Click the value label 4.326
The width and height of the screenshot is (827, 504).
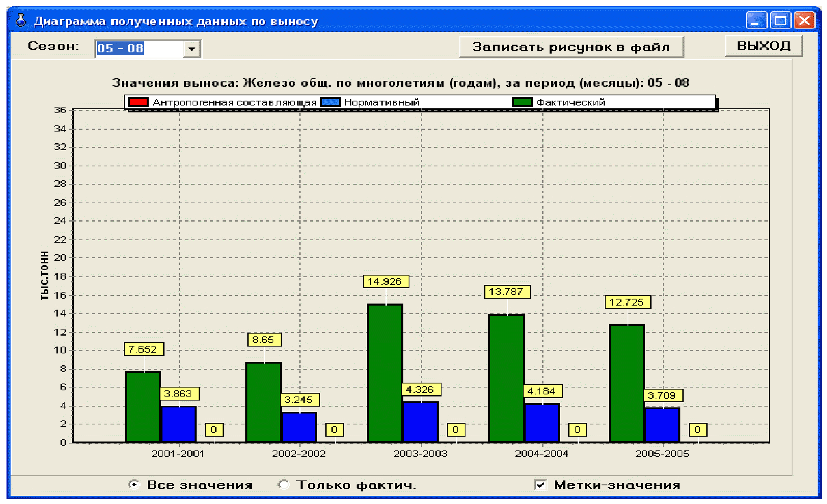pos(421,390)
